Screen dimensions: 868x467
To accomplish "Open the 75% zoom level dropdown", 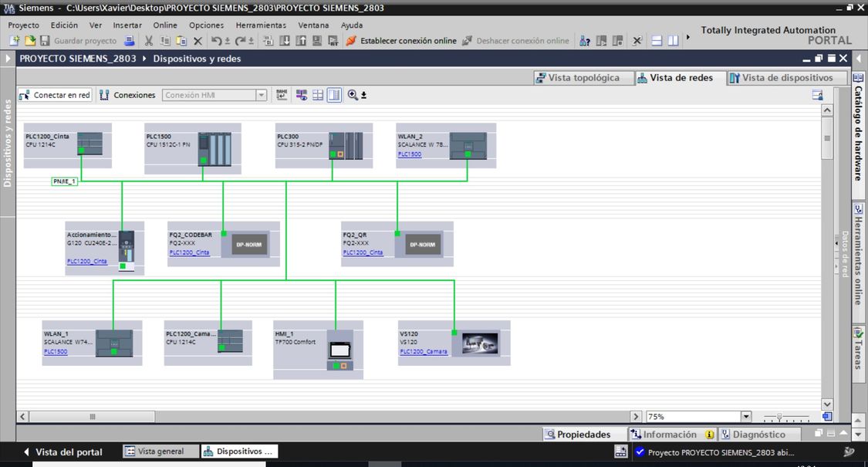I will 745,417.
